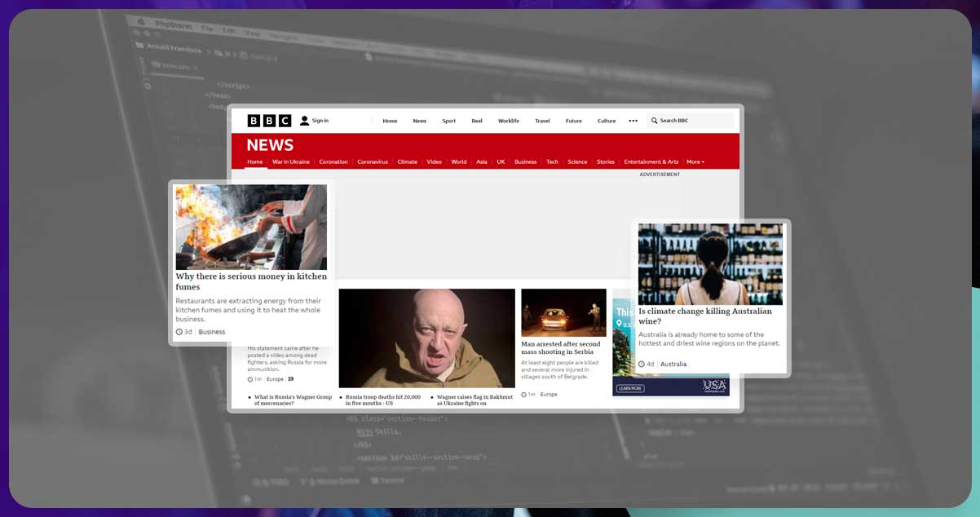Open Culture in top navigation

[607, 121]
